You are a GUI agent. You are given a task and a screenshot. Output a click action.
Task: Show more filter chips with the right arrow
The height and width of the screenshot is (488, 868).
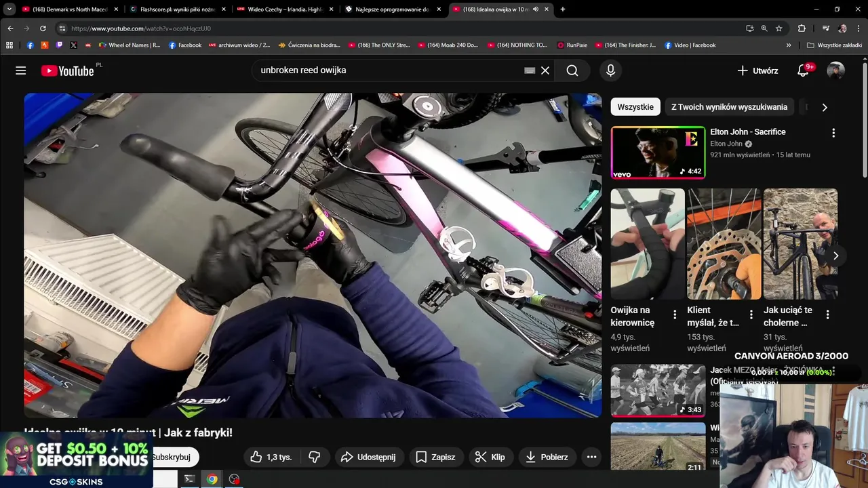[825, 107]
